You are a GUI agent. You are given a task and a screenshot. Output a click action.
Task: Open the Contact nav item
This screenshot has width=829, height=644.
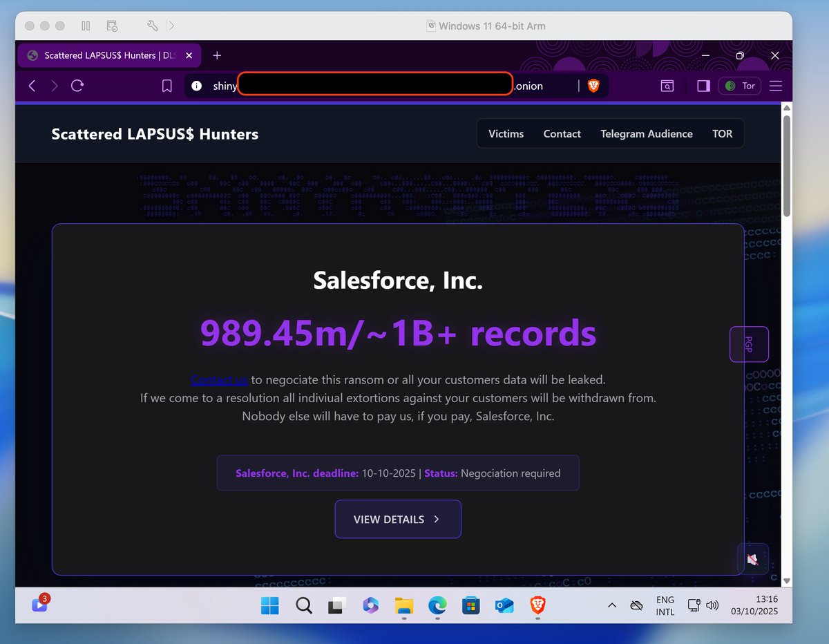562,134
